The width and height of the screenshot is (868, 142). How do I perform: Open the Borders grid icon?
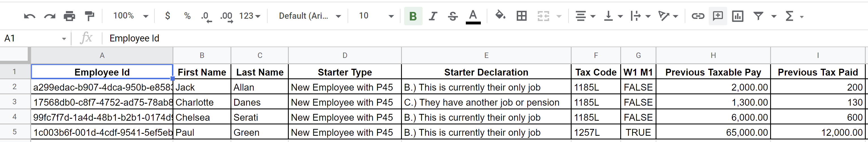pos(521,16)
